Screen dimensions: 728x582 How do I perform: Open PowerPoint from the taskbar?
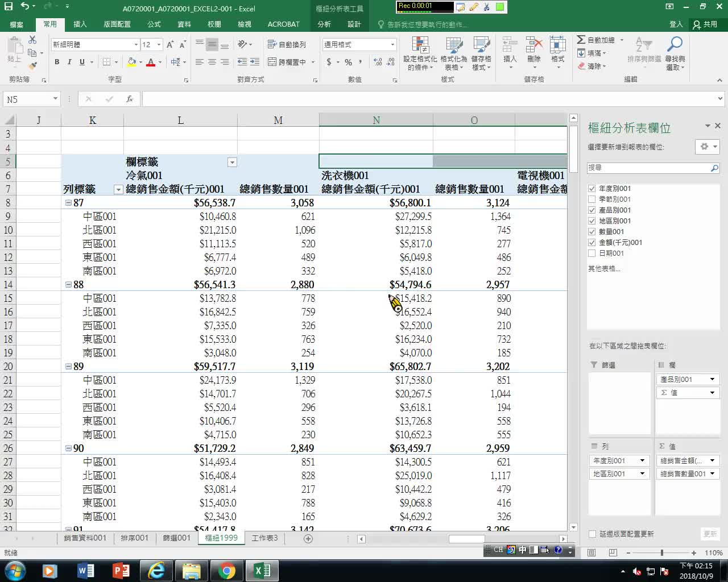coord(121,570)
